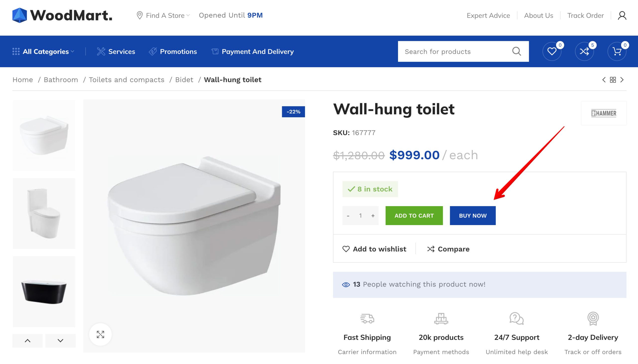The image size is (638, 364).
Task: Open the compare list icon in header
Action: click(584, 52)
